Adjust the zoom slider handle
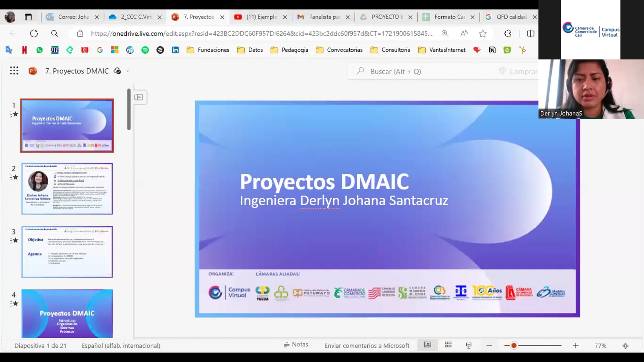 [x=514, y=346]
